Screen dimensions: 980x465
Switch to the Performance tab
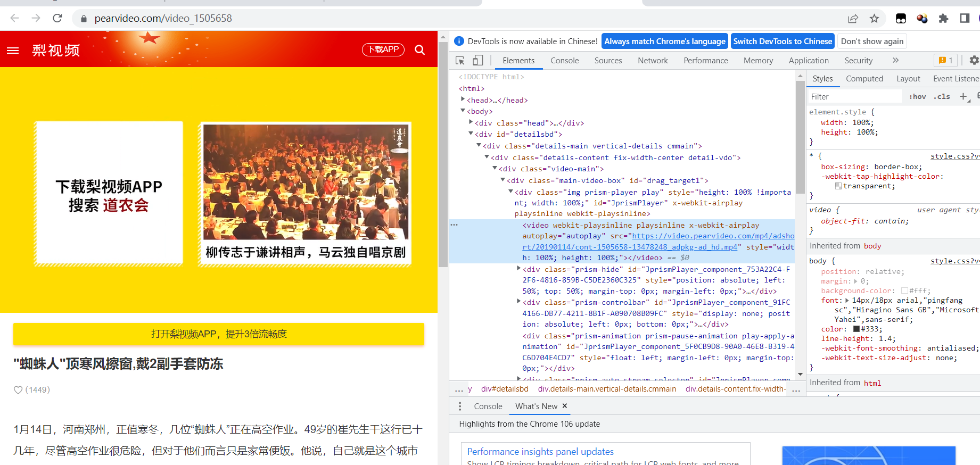706,61
